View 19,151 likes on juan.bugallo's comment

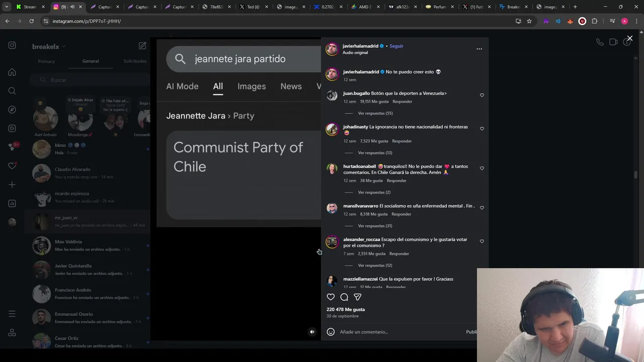tap(374, 102)
